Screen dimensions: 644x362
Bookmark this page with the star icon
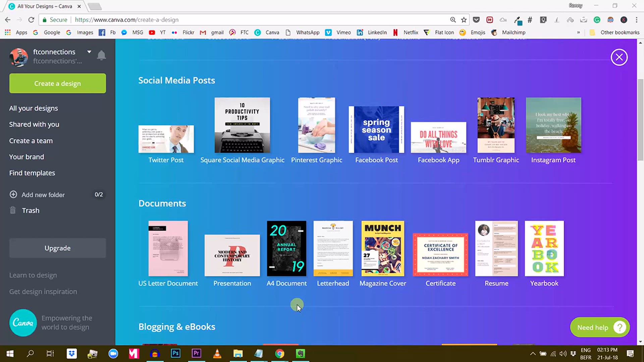pyautogui.click(x=464, y=20)
